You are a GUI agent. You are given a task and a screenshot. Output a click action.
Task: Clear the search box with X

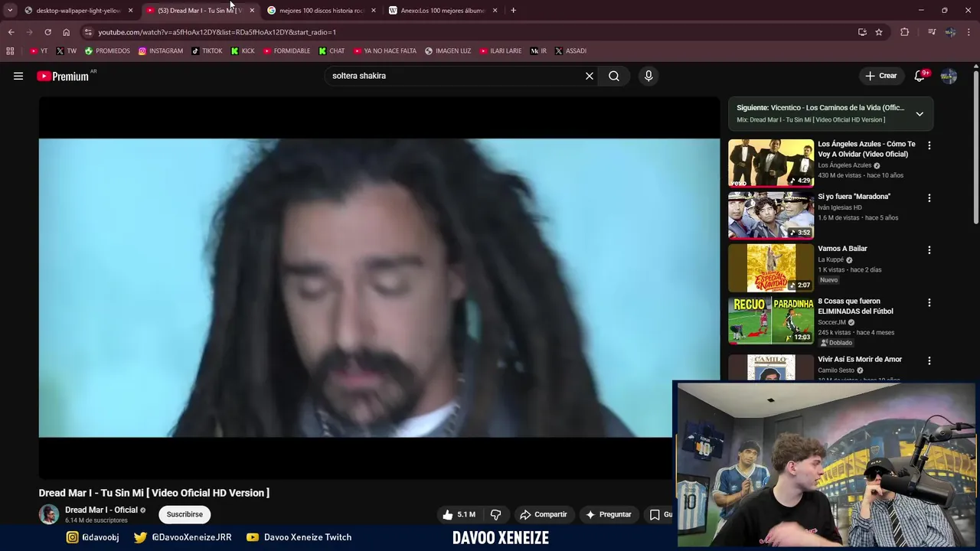click(590, 76)
